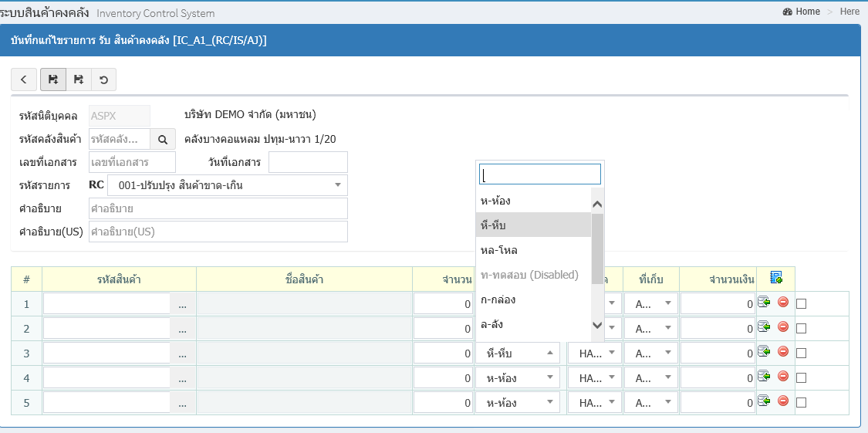The height and width of the screenshot is (433, 868).
Task: Tick the checkbox at end of row 1
Action: tap(802, 304)
